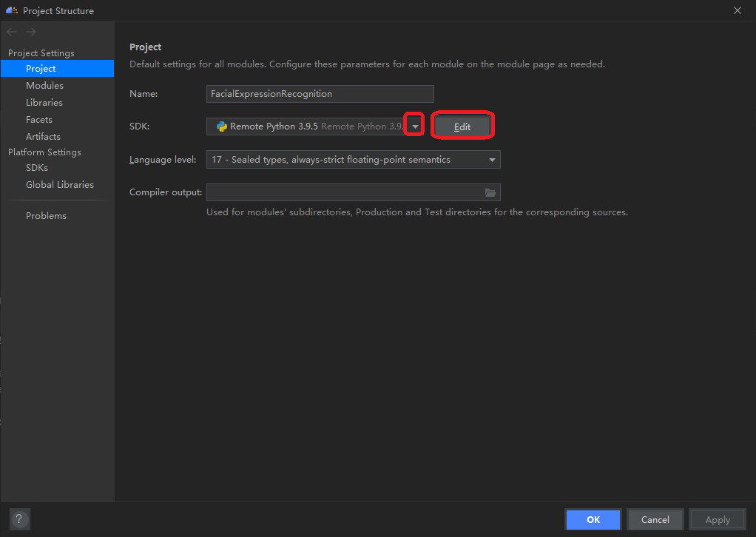Click the Language level label
The image size is (756, 537).
[x=163, y=160]
